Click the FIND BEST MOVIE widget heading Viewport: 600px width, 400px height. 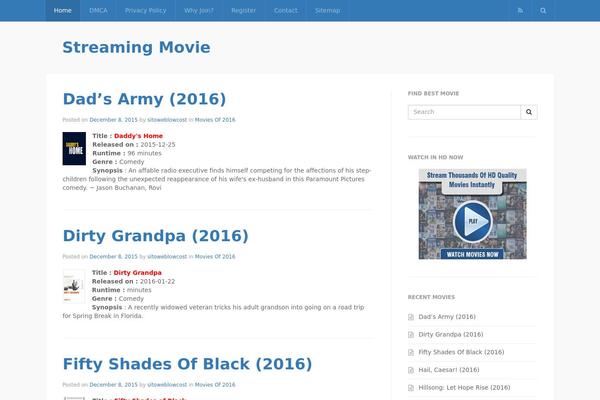click(x=434, y=93)
